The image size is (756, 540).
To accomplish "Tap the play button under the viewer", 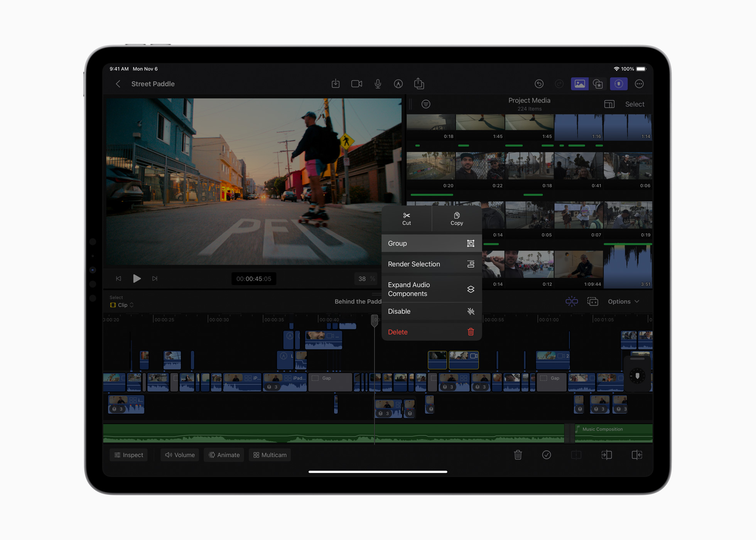I will tap(137, 278).
